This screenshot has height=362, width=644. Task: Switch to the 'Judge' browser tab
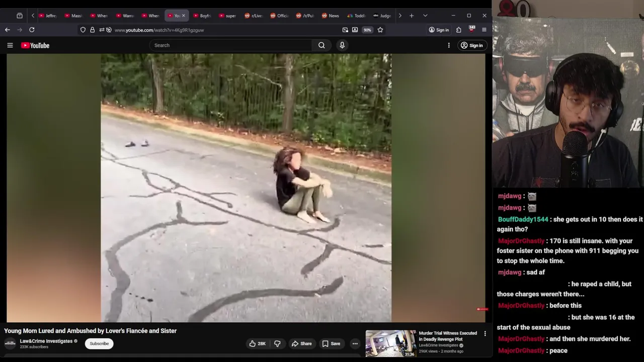click(382, 16)
